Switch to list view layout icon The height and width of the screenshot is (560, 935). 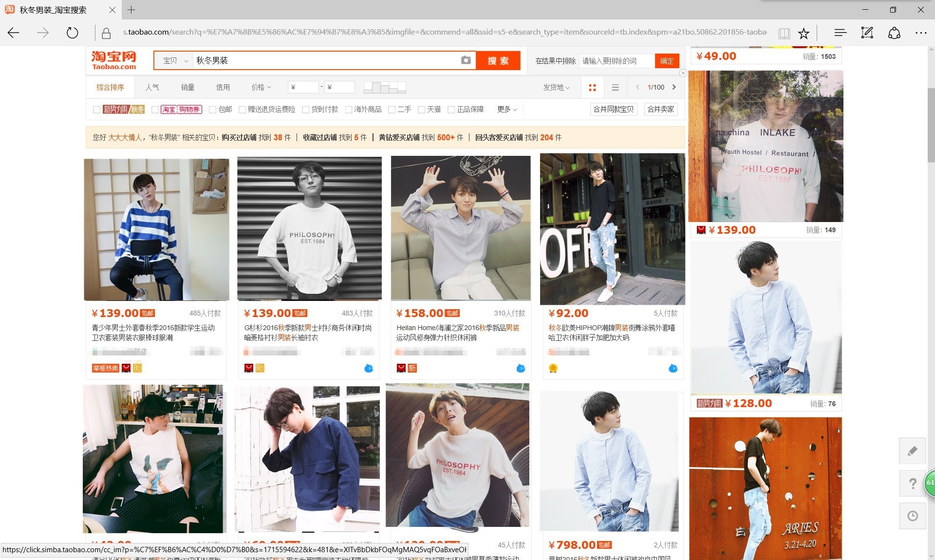615,88
